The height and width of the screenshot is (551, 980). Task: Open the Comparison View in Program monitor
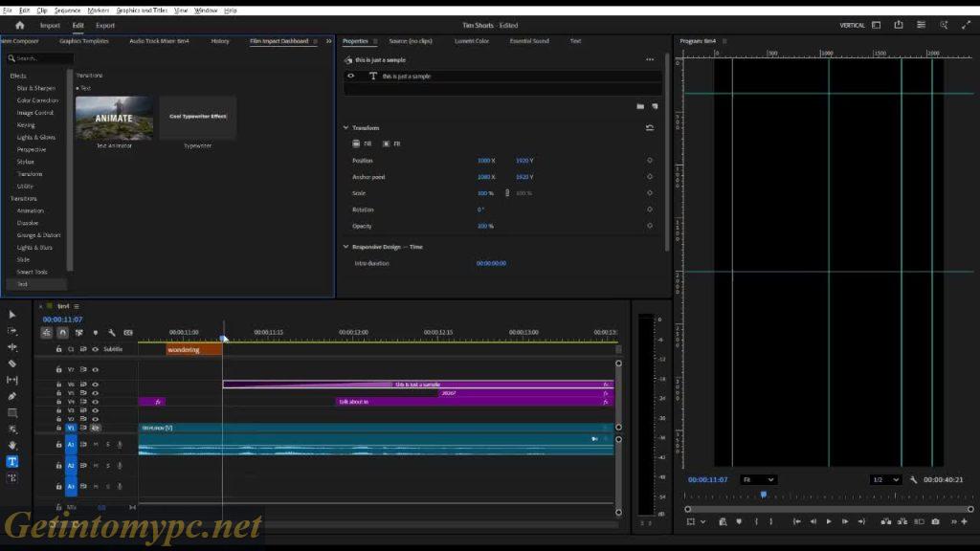[919, 521]
